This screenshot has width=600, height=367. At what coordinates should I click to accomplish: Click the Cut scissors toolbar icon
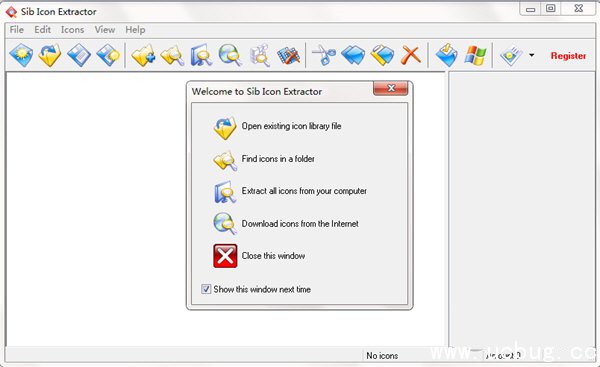[324, 55]
